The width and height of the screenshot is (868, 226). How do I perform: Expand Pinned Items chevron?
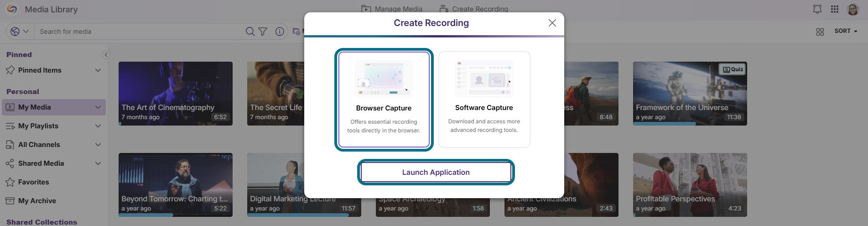click(x=98, y=70)
